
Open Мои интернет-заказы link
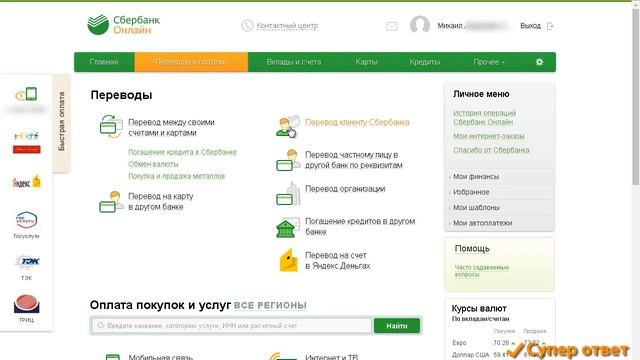coord(489,136)
